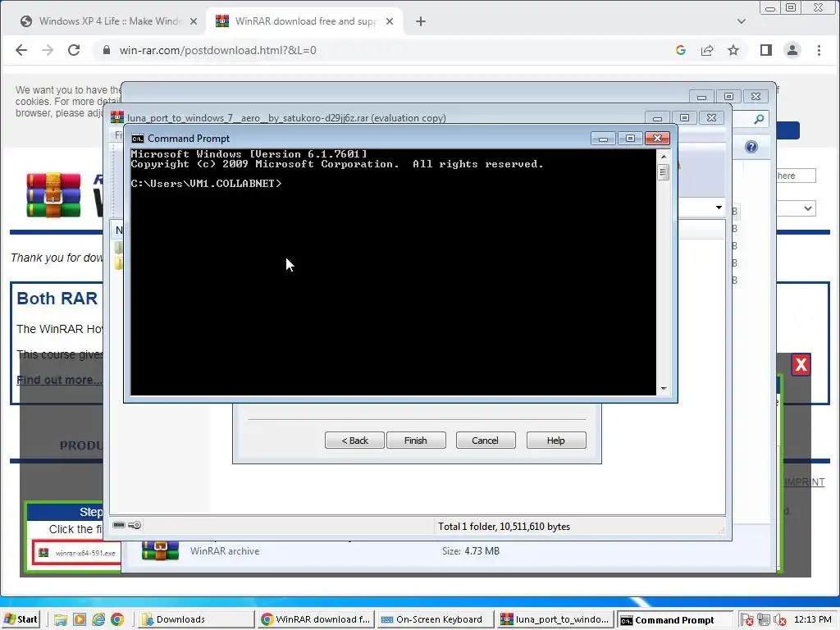Click the Back button in the wizard
Viewport: 840px width, 630px height.
tap(354, 441)
